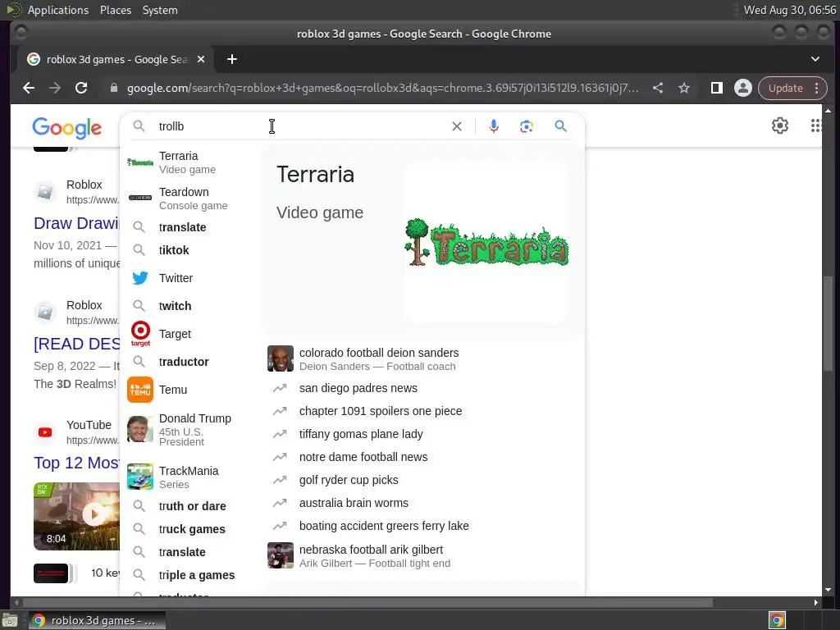The height and width of the screenshot is (630, 840).
Task: Click the browser back arrow
Action: point(29,88)
